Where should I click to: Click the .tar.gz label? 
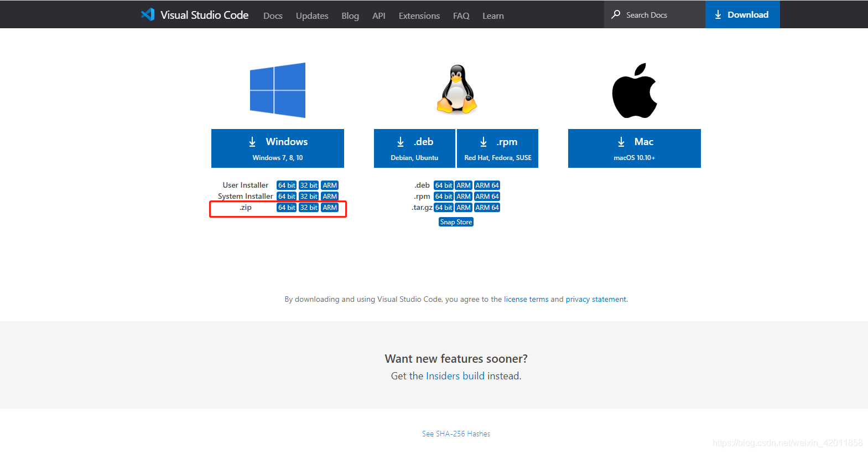coord(422,208)
